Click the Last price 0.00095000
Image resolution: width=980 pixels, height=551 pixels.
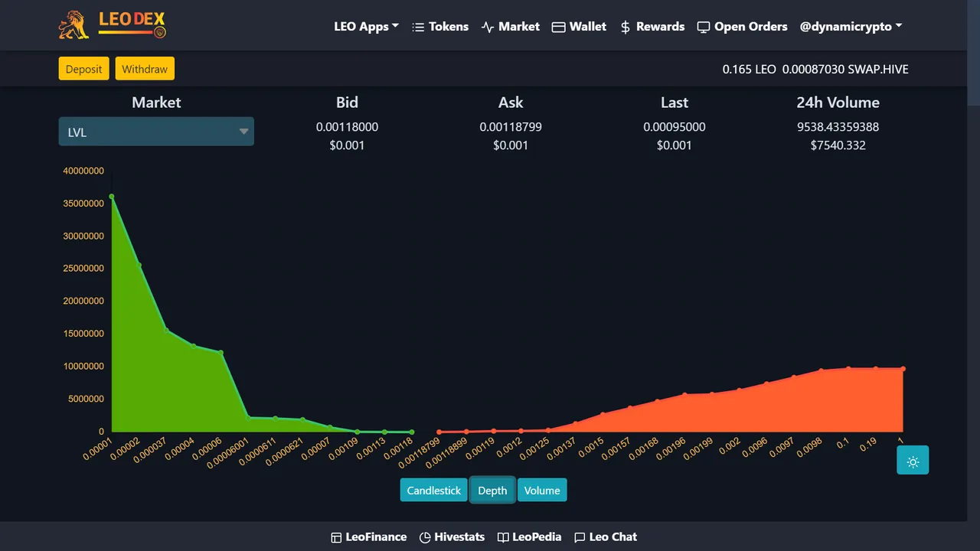tap(675, 127)
